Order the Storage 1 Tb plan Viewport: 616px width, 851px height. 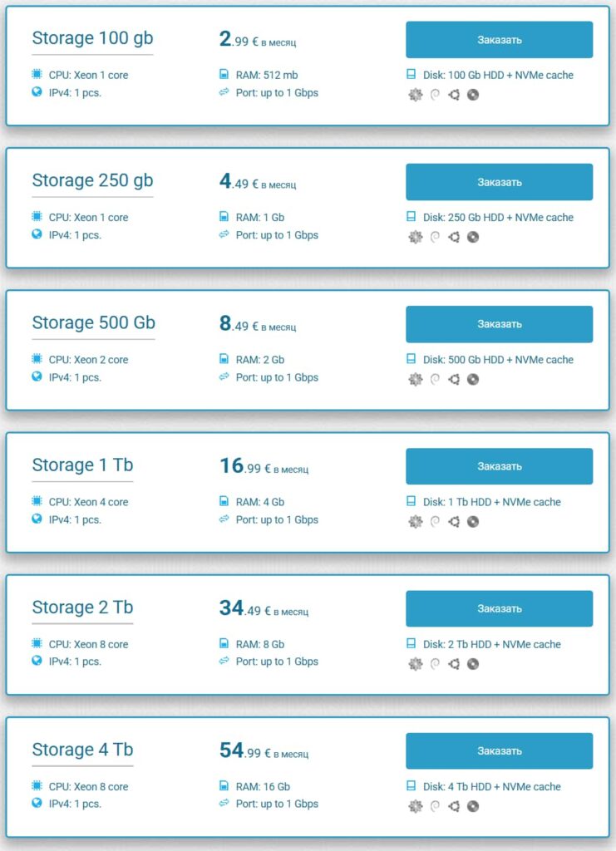[498, 466]
